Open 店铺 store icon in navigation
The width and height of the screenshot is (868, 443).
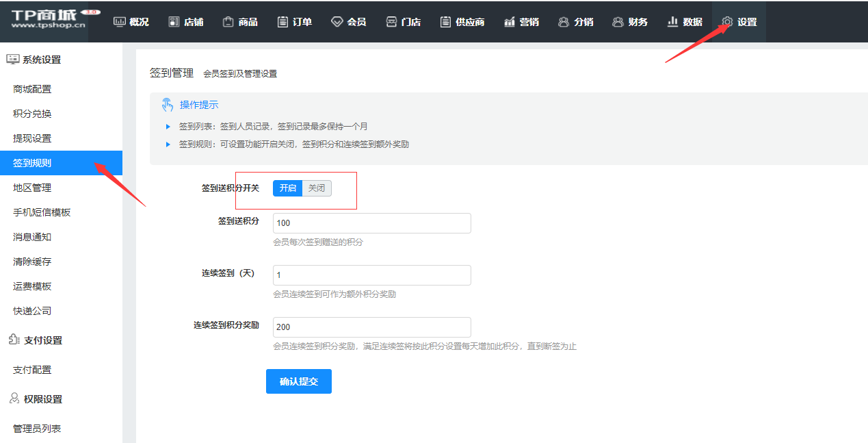pyautogui.click(x=174, y=22)
